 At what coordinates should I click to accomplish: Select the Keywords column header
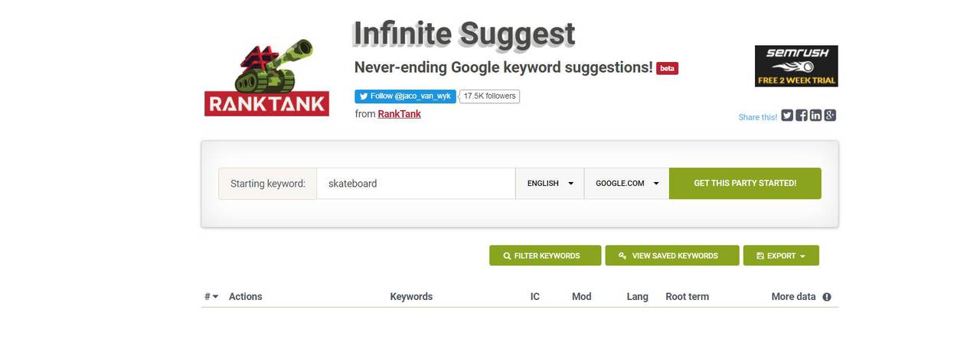point(411,297)
